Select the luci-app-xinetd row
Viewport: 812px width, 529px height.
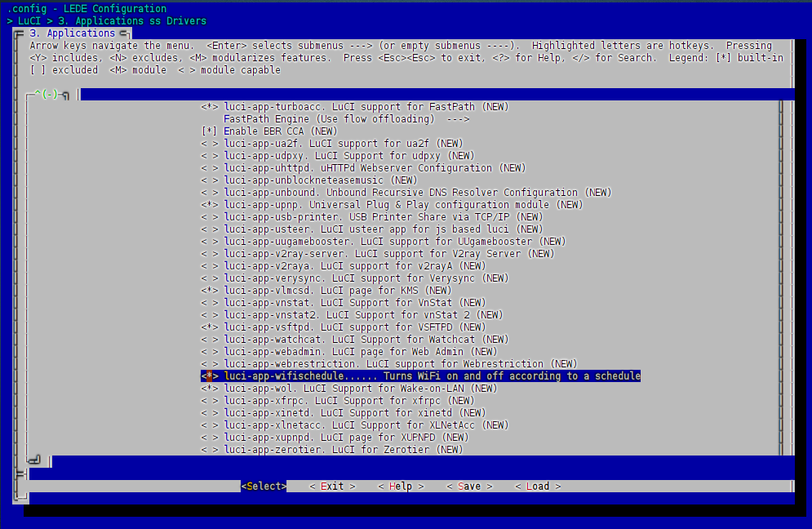tap(344, 413)
